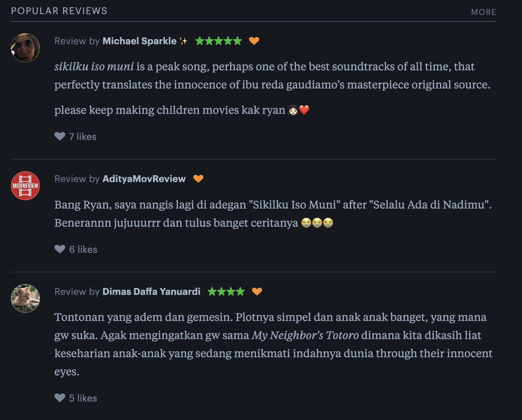Viewport: 522px width, 420px height.
Task: Open AdityaMovReview's red MovReview avatar
Action: pos(25,186)
